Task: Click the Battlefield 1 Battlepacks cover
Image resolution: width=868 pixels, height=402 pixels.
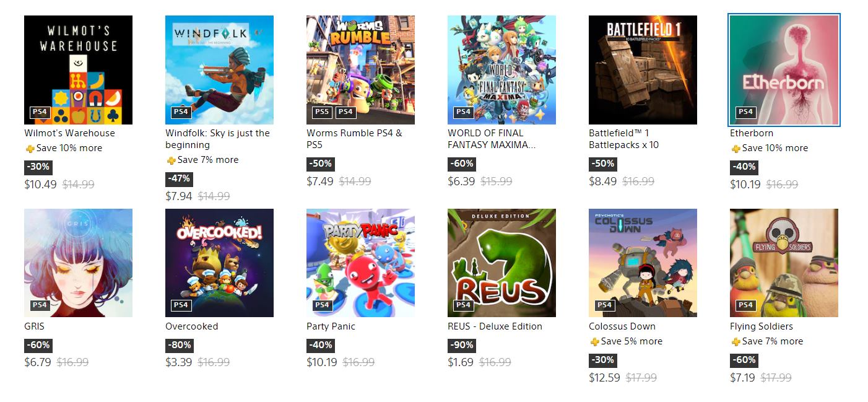Action: [x=643, y=70]
